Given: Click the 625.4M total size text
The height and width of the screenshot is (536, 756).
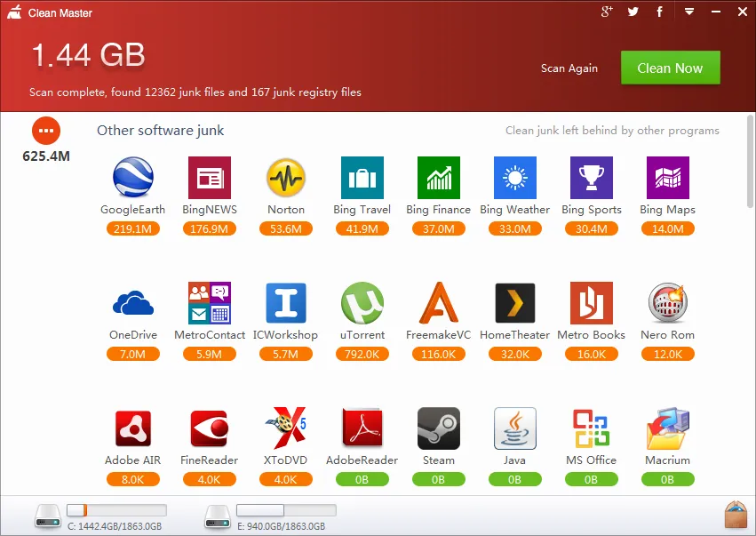Looking at the screenshot, I should [46, 156].
